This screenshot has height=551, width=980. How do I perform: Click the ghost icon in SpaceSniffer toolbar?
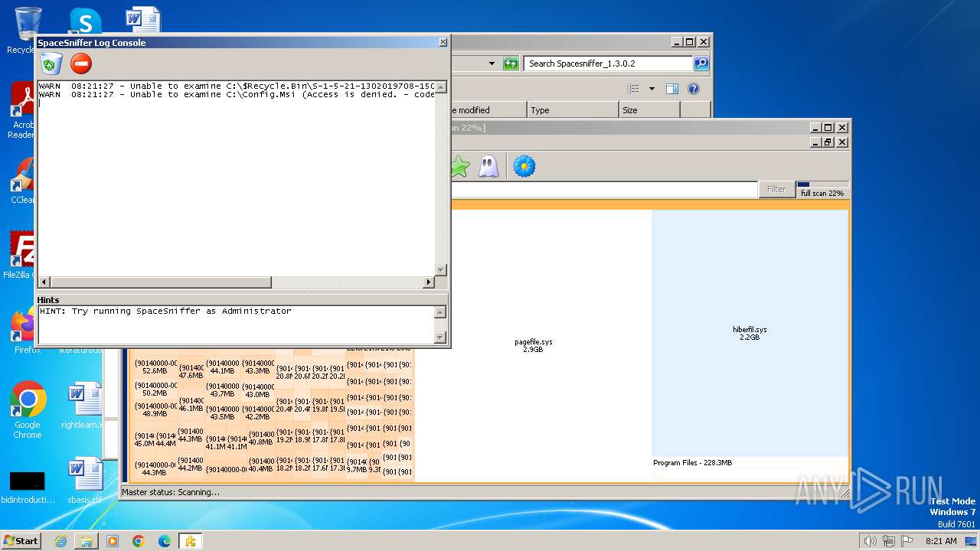click(488, 166)
